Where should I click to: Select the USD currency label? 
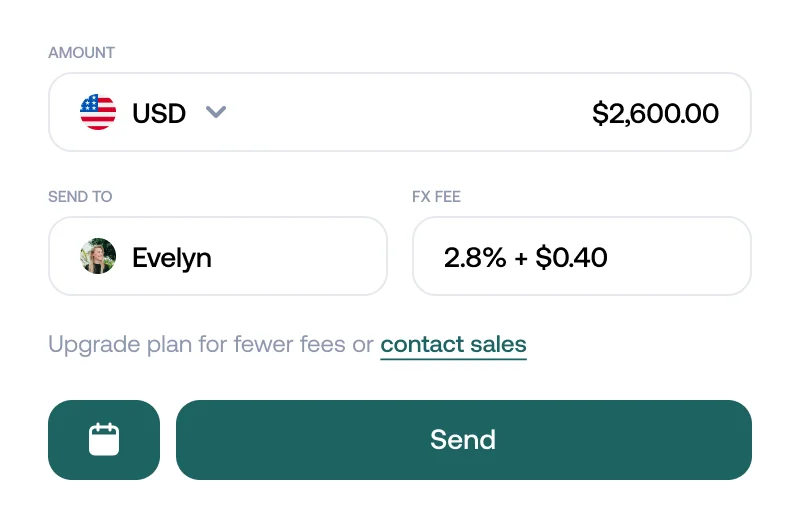point(159,113)
